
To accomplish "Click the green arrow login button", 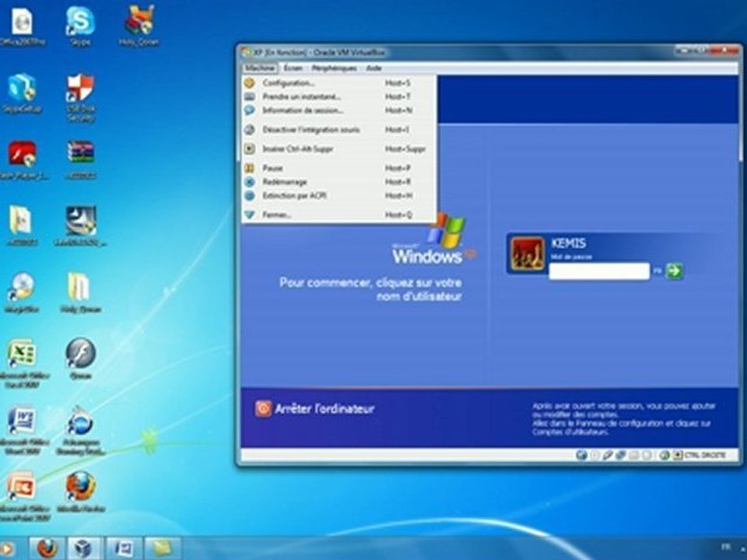I will [674, 271].
